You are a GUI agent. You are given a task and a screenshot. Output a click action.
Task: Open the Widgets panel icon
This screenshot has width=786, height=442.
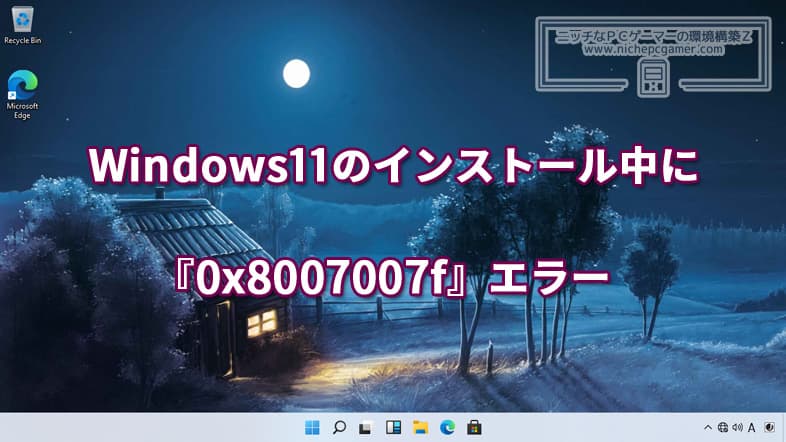pos(394,427)
